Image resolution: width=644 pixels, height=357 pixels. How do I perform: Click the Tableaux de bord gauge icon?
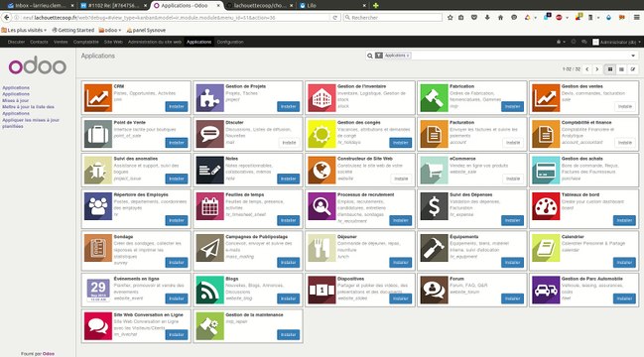[x=546, y=206]
